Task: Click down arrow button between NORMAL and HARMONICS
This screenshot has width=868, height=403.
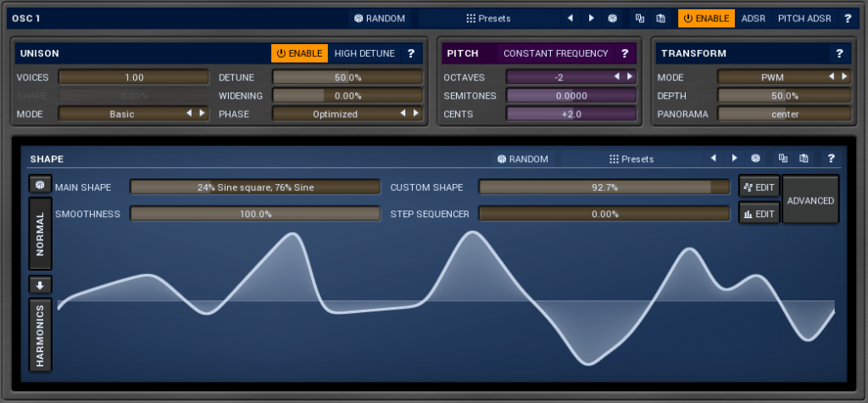Action: click(40, 285)
